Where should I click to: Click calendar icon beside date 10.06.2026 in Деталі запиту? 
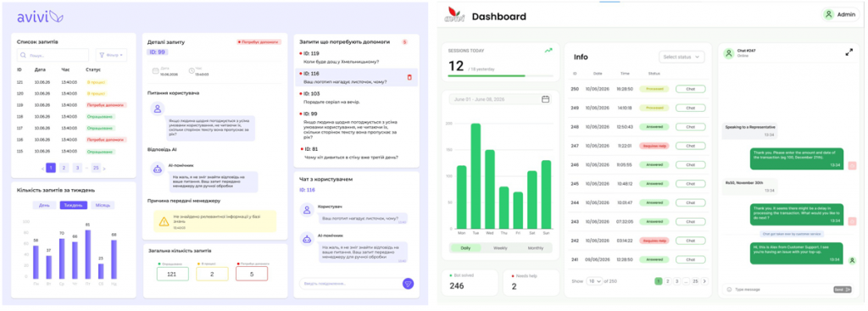coord(156,70)
